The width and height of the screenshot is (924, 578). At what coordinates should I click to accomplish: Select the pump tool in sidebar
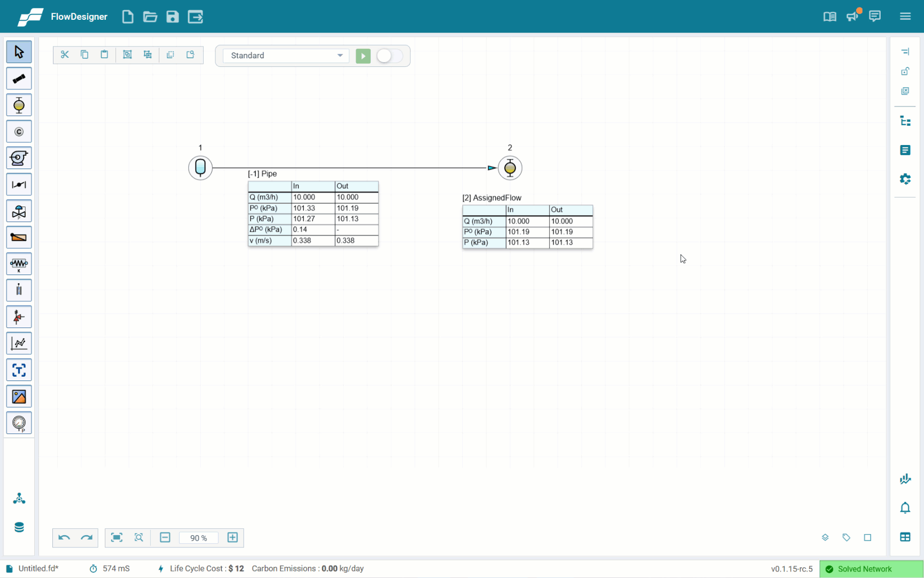19,158
